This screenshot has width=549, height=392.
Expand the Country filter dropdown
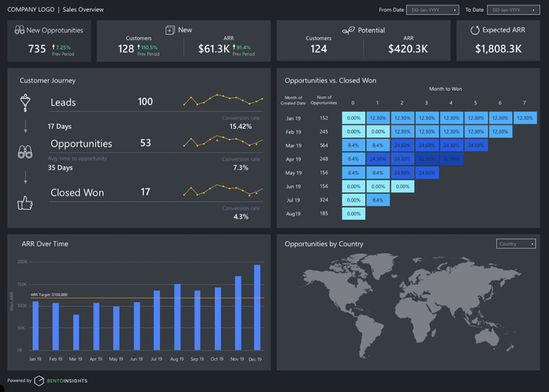(516, 244)
